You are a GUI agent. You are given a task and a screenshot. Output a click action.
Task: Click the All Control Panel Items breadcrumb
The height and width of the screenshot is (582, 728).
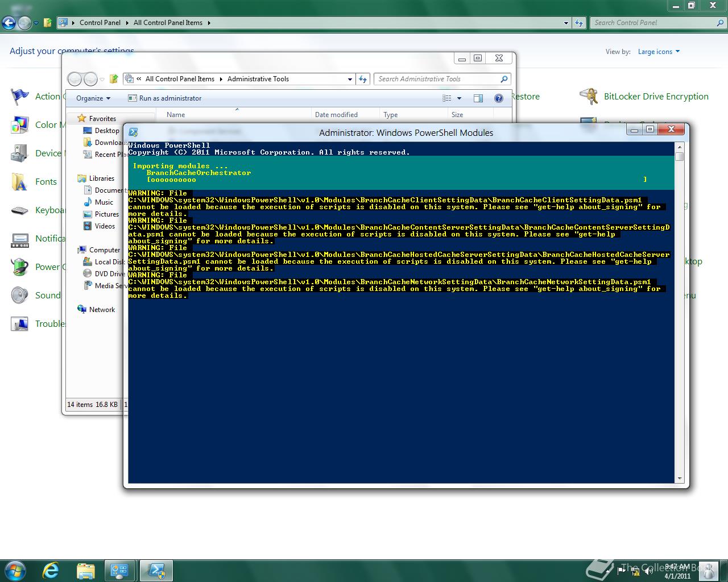168,23
